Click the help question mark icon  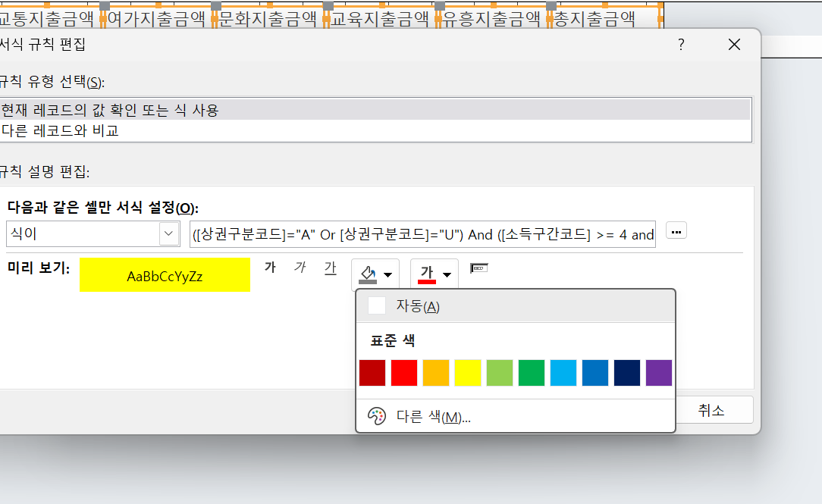coord(681,45)
